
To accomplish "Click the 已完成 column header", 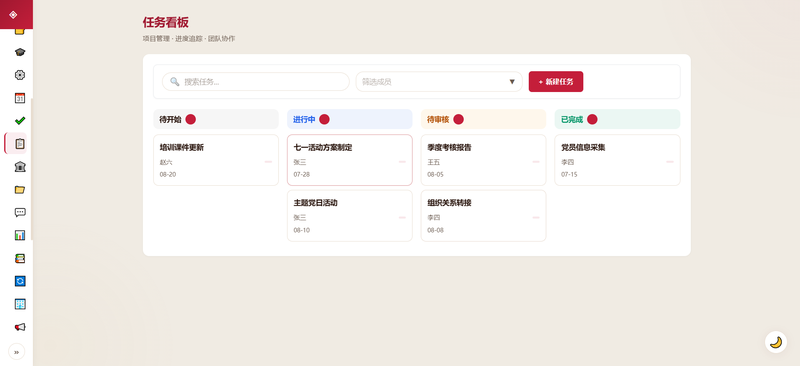I will click(x=617, y=119).
